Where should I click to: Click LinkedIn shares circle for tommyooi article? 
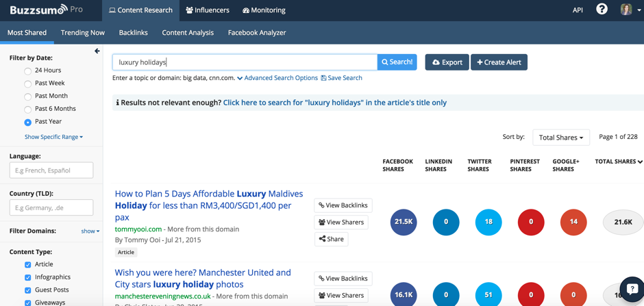(x=446, y=222)
